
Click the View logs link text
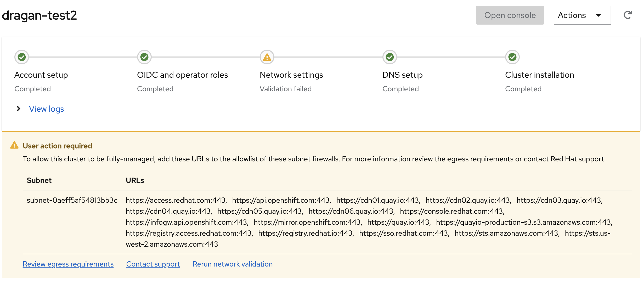coord(47,109)
